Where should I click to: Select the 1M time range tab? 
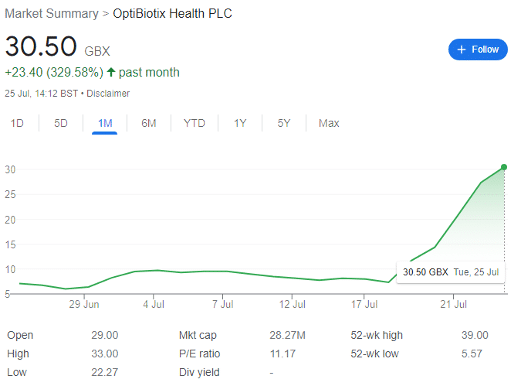tap(105, 123)
